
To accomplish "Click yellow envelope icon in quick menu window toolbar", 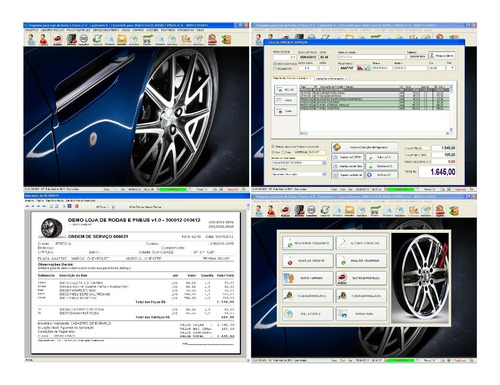I will (349, 211).
